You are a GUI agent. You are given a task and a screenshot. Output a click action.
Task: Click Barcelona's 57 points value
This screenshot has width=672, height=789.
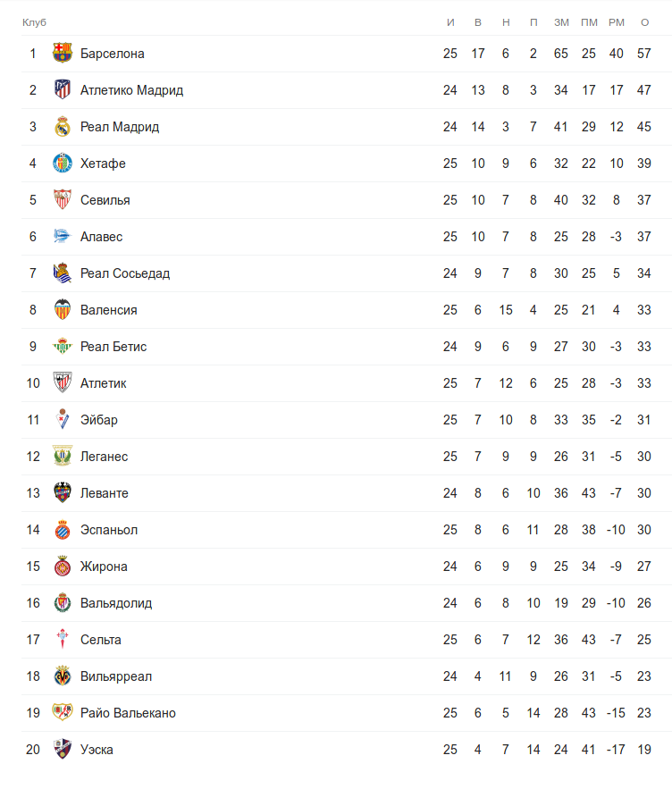[x=644, y=54]
